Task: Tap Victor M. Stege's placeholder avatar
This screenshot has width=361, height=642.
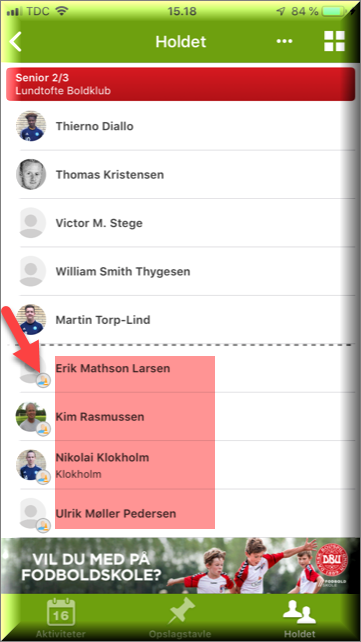Action: click(31, 223)
